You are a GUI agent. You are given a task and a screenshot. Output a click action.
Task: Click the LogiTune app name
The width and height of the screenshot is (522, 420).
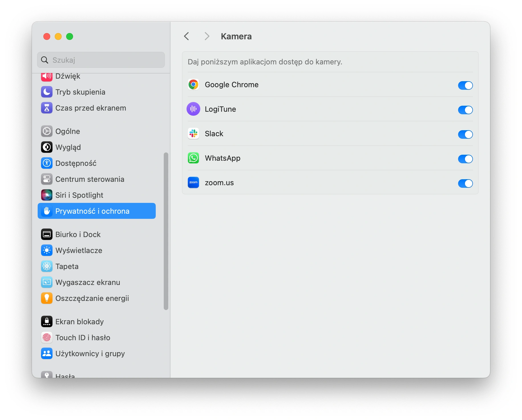[x=220, y=109]
